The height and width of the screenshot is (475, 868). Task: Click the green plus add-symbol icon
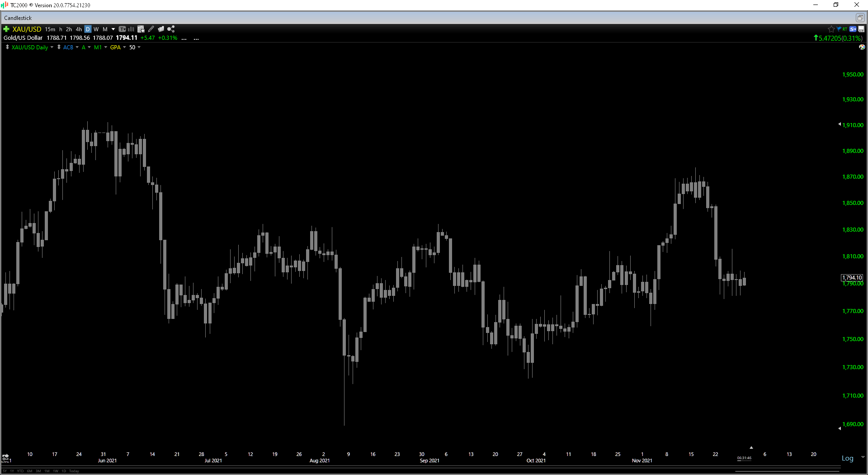[6, 29]
